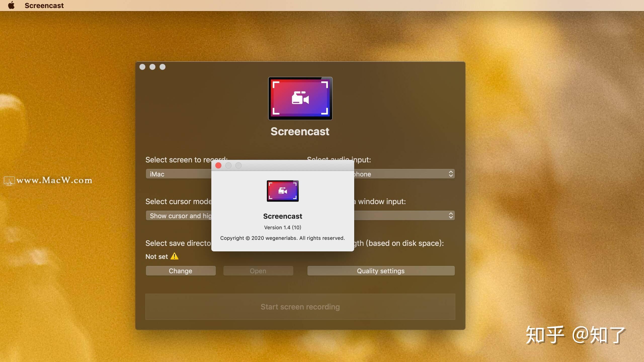Close the main Screencast window
644x362 pixels.
click(x=142, y=67)
